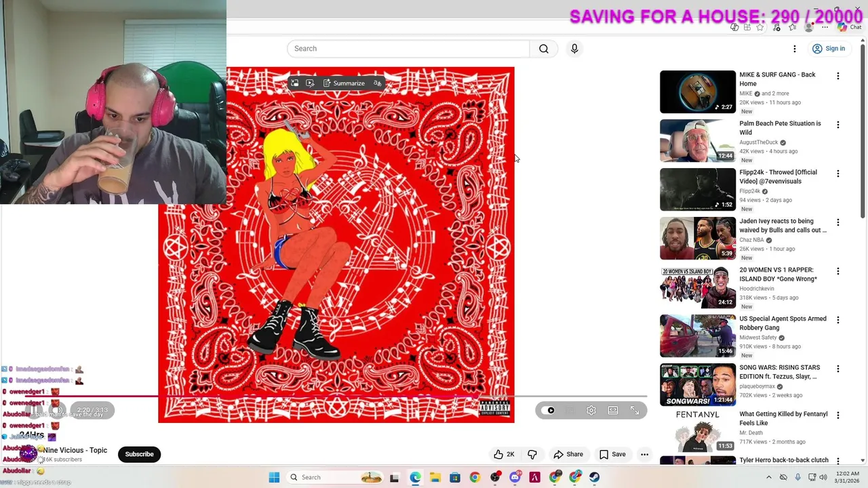The width and height of the screenshot is (868, 488).
Task: Click Midwest Safety channel name
Action: [758, 338]
